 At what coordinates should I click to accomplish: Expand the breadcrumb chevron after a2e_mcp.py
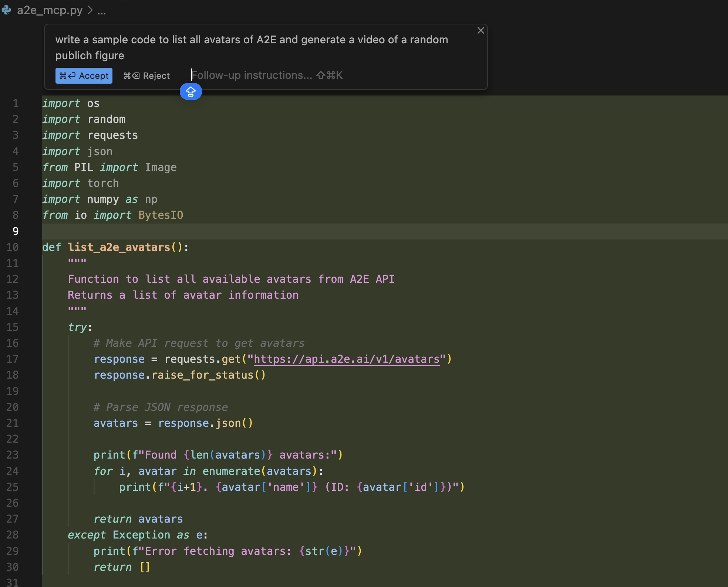click(x=90, y=10)
